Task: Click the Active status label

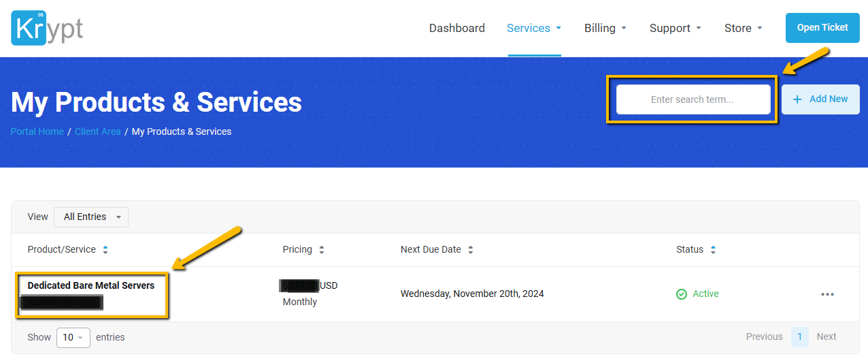Action: coord(705,294)
